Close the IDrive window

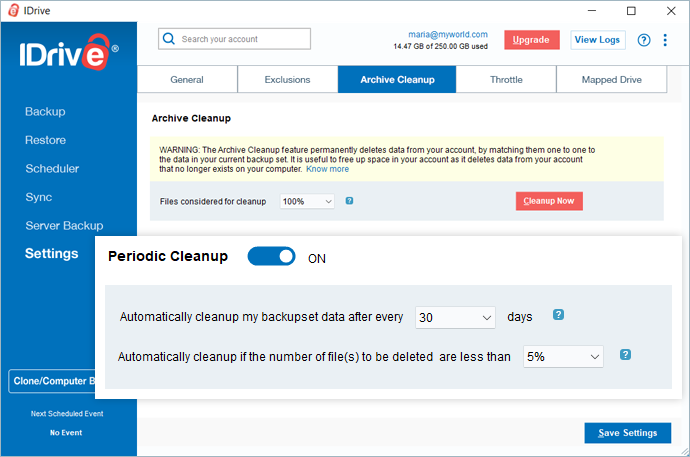tap(671, 11)
